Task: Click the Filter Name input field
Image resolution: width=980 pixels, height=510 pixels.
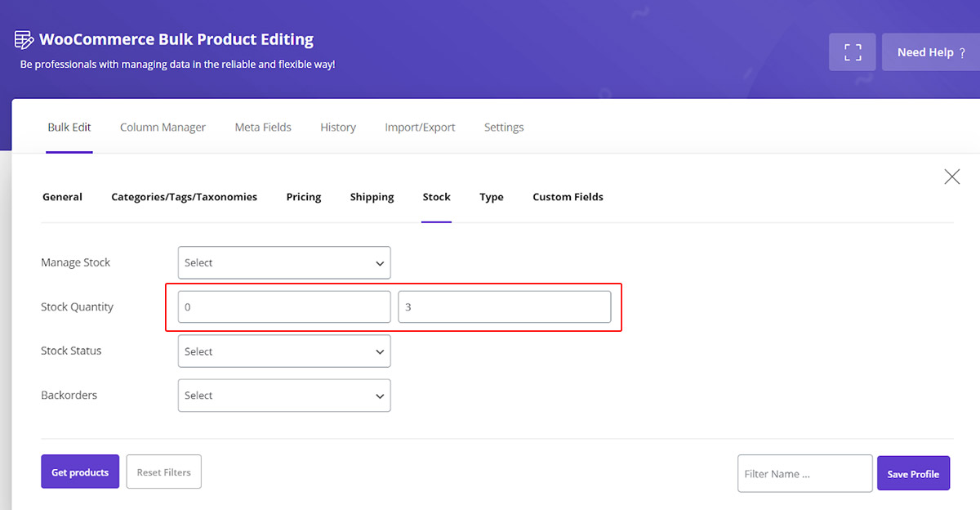Action: pos(805,474)
